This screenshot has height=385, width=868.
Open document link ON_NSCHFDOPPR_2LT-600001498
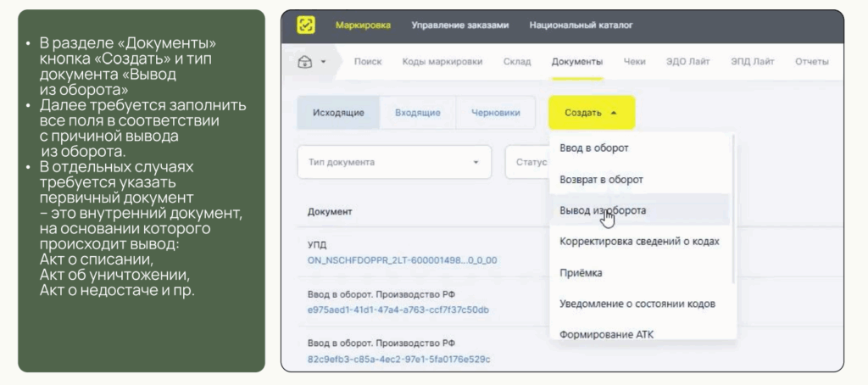tap(402, 259)
